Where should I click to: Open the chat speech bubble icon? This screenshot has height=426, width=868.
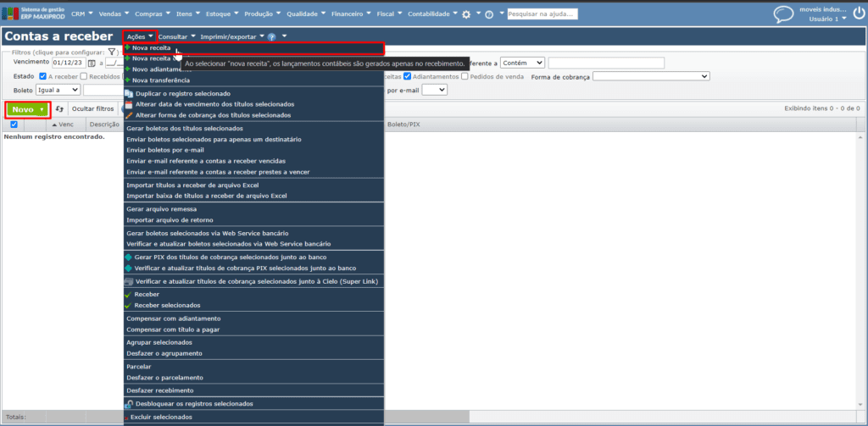pyautogui.click(x=782, y=14)
